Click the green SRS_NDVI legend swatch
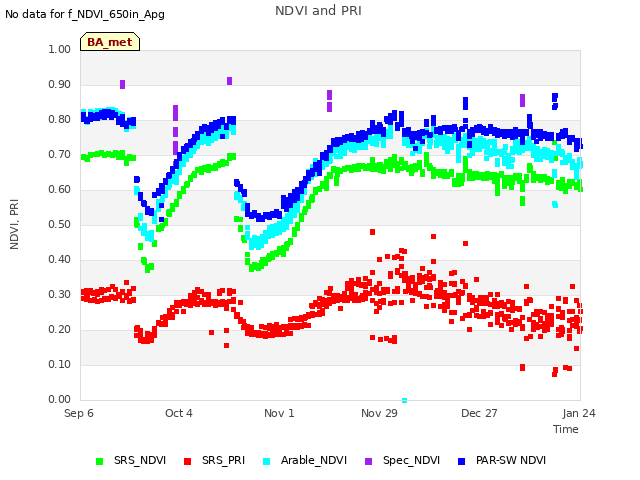 (x=99, y=461)
